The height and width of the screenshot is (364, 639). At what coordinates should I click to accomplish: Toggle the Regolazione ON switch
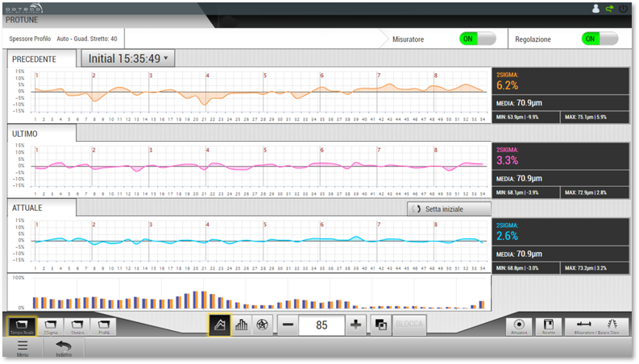600,39
